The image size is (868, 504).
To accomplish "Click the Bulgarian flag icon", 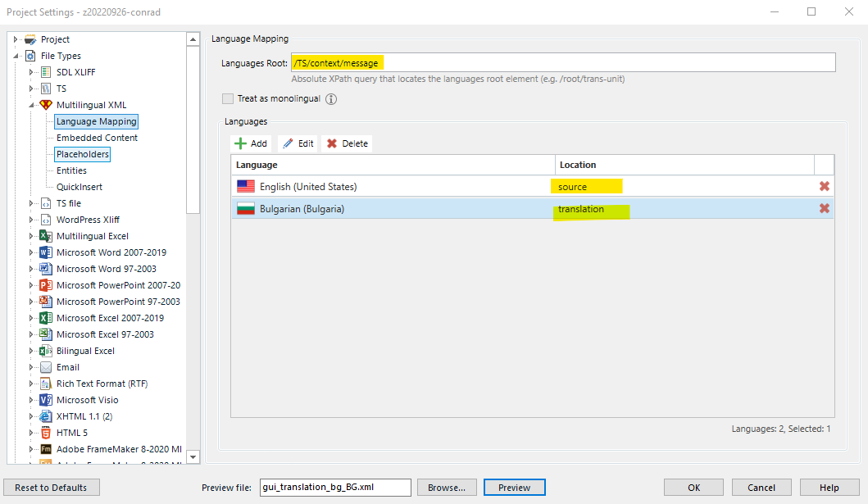I will [245, 208].
